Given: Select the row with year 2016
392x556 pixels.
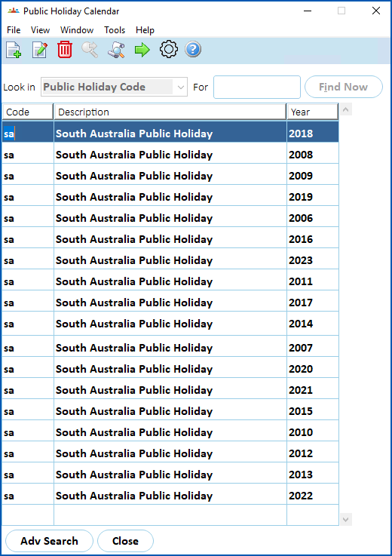Looking at the screenshot, I should tap(170, 238).
